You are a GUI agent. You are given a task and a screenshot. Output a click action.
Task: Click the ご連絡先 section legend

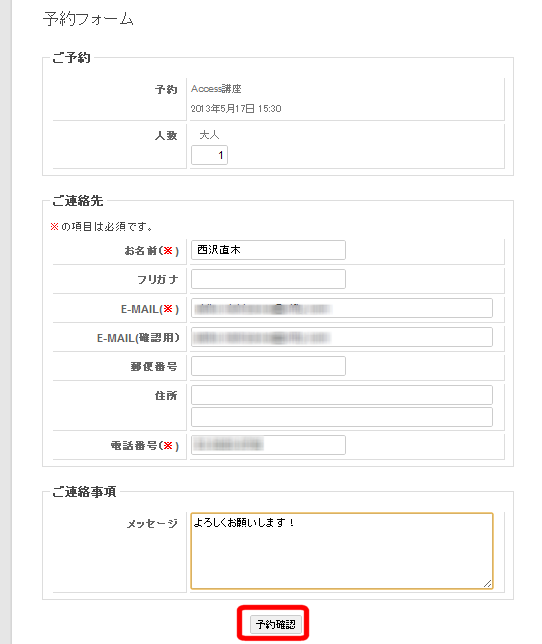pyautogui.click(x=78, y=201)
